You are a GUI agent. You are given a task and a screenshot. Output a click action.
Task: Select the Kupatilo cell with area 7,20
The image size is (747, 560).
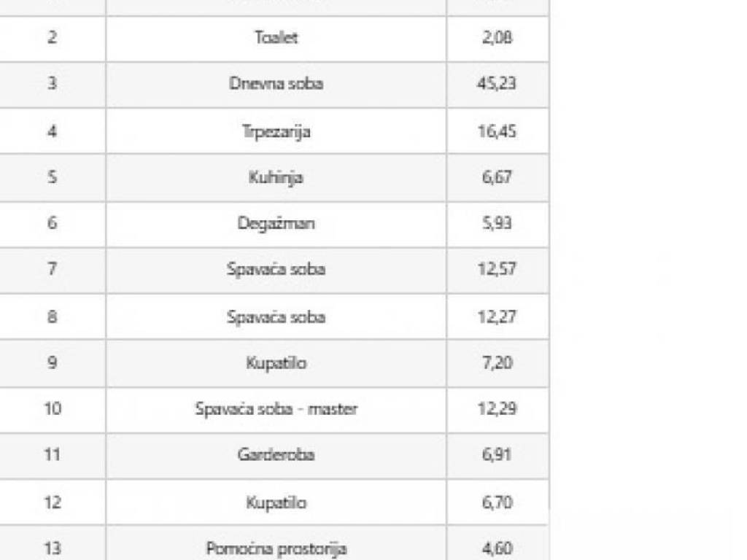point(276,363)
